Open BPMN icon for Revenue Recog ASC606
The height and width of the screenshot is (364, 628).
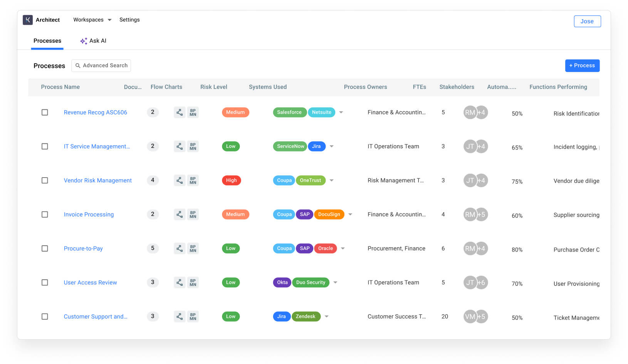pos(193,112)
